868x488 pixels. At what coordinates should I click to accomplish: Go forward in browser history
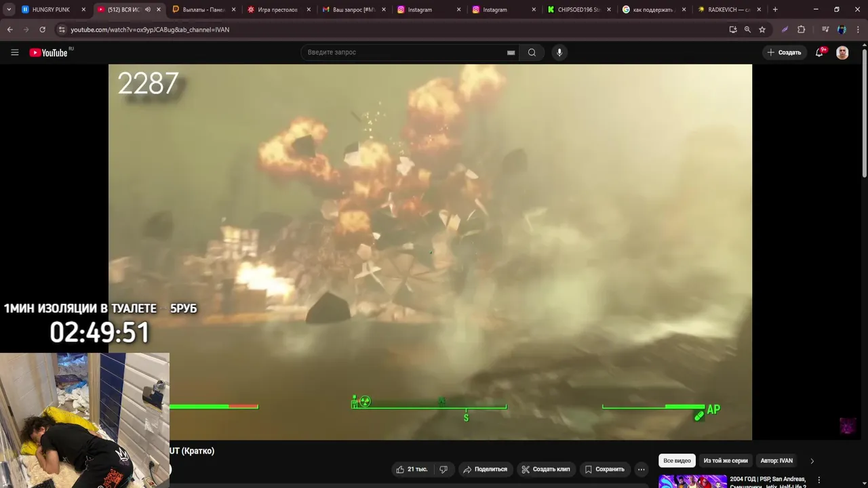tap(26, 30)
